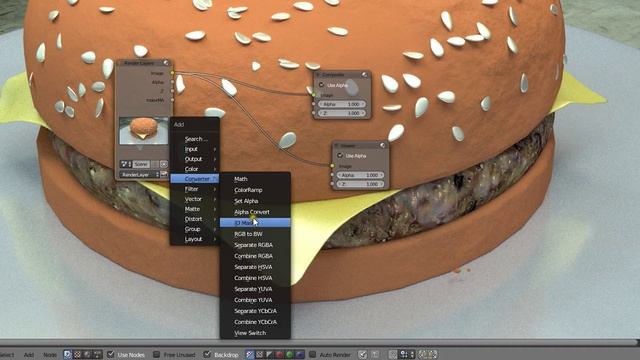640x360 pixels.
Task: Add Set Alpha node
Action: click(x=255, y=201)
